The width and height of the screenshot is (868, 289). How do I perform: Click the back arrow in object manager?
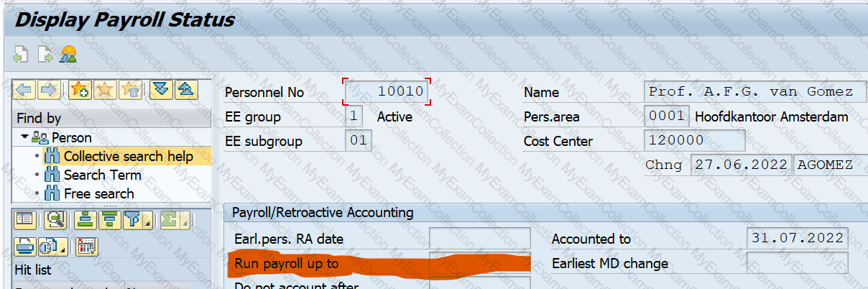tap(25, 90)
